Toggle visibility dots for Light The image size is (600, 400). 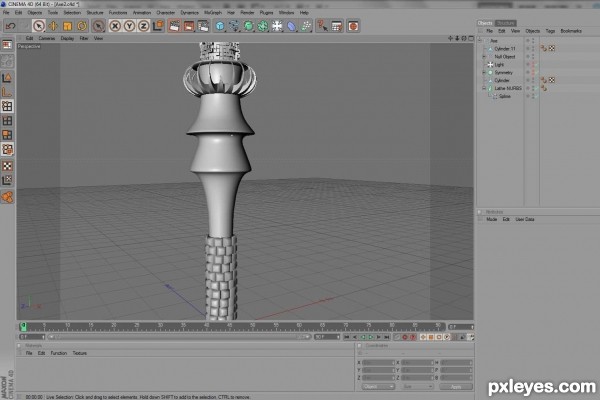coord(533,65)
